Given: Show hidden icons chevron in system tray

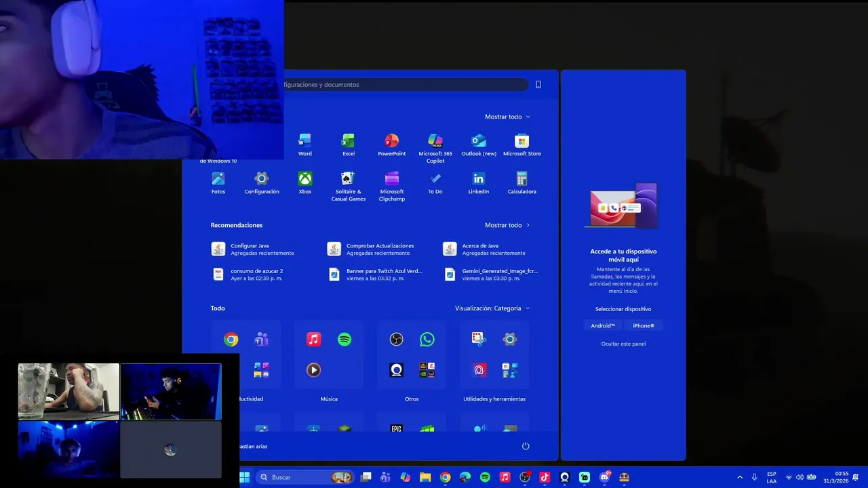Looking at the screenshot, I should point(740,477).
